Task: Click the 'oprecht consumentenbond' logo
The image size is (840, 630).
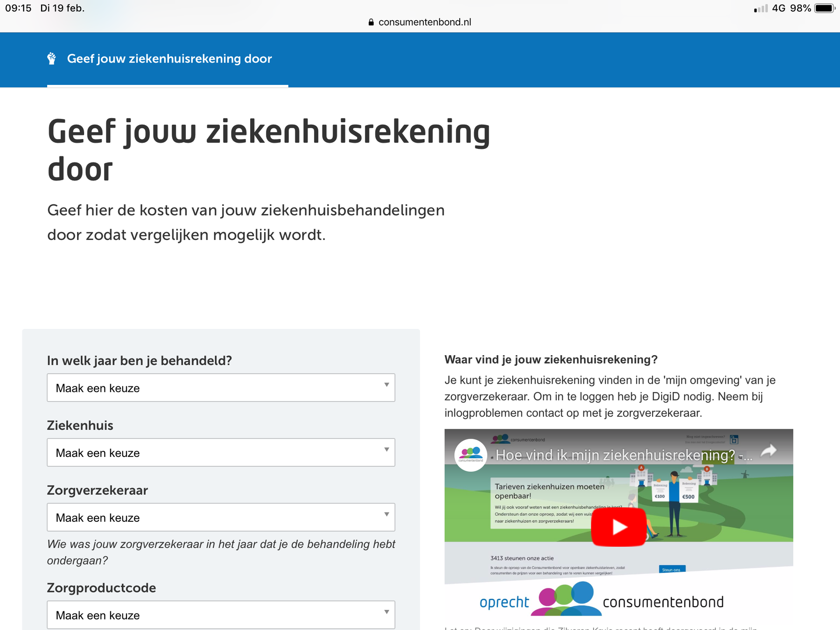Action: 602,600
